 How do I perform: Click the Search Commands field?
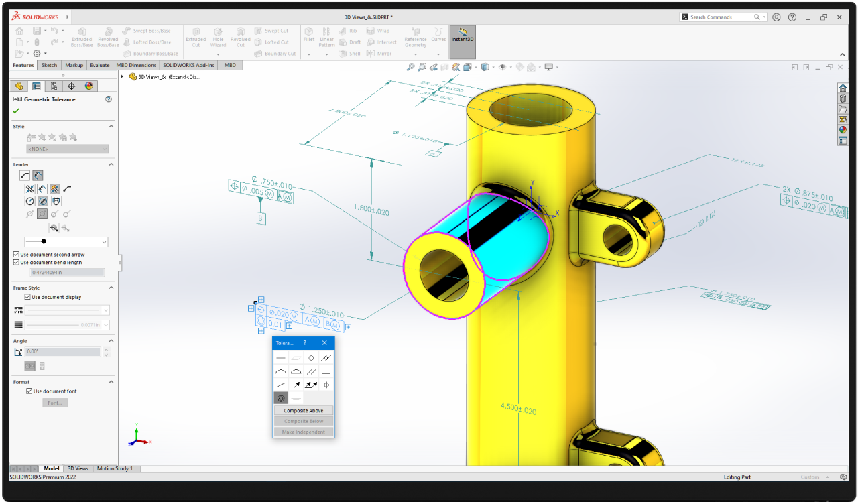tap(723, 17)
